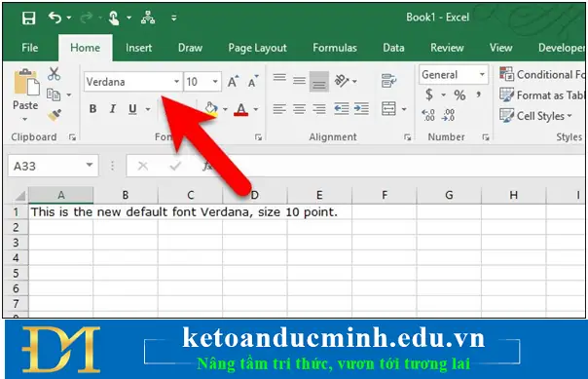Undo the last action
The height and width of the screenshot is (379, 588).
pyautogui.click(x=55, y=18)
